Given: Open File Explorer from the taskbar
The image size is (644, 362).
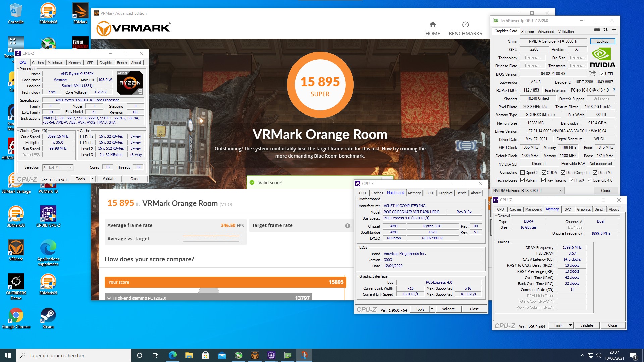Looking at the screenshot, I should (x=189, y=355).
